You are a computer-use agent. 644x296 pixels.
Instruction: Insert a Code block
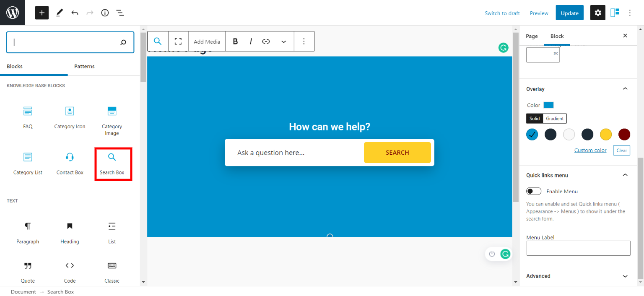pos(70,272)
